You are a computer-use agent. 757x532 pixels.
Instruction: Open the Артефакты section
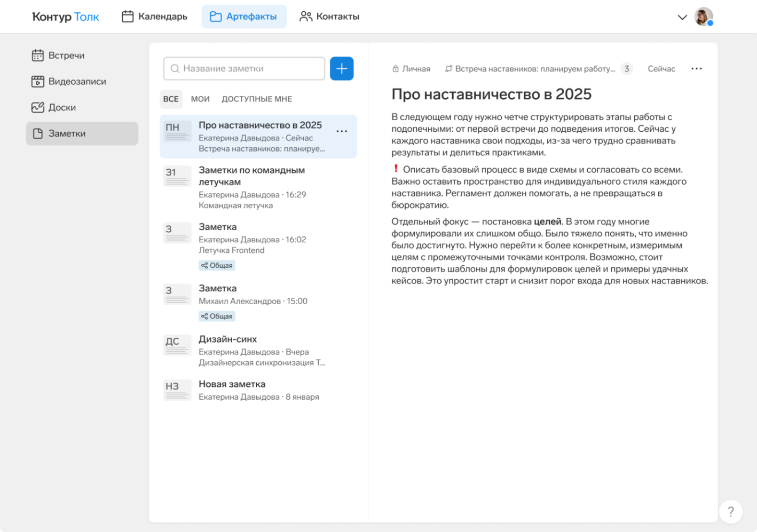243,17
